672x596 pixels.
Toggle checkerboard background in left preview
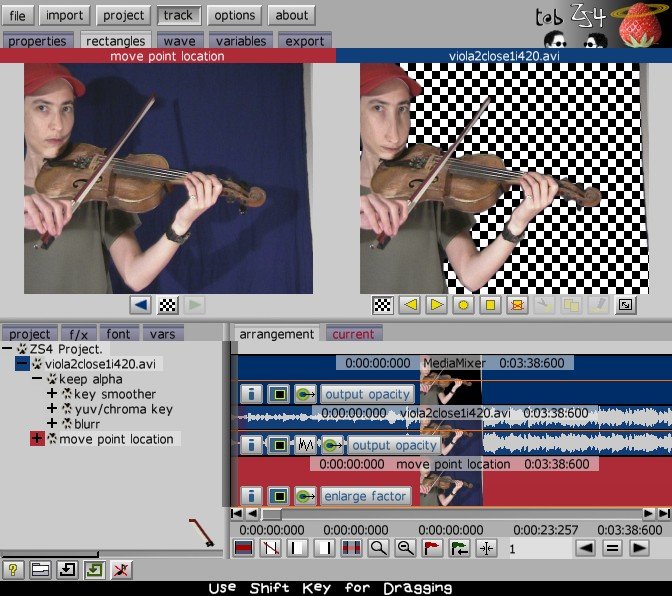coord(168,305)
